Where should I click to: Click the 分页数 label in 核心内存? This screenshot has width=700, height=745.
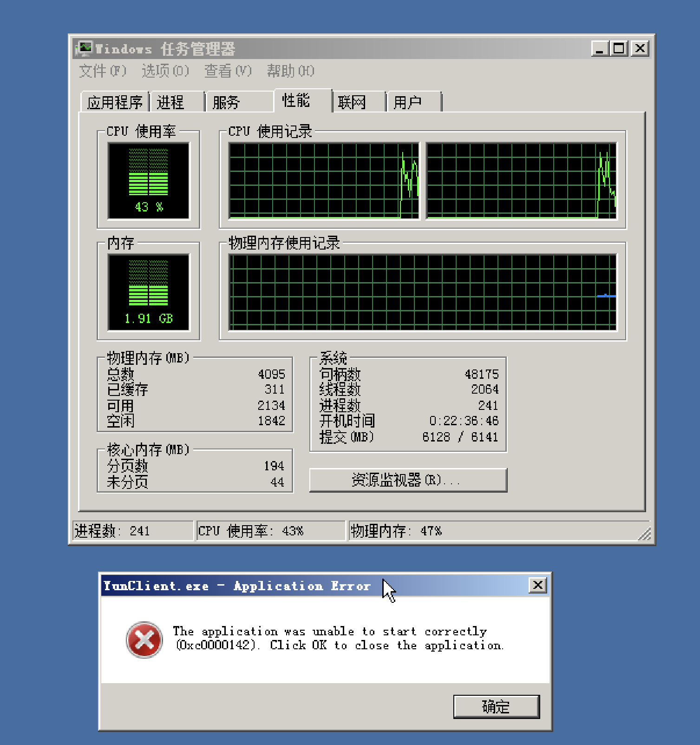tap(127, 466)
